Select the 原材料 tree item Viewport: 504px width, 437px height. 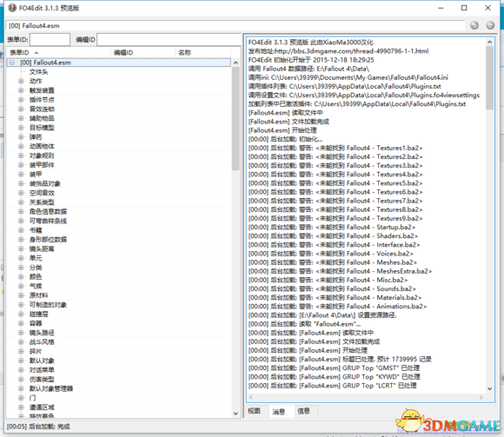[38, 295]
